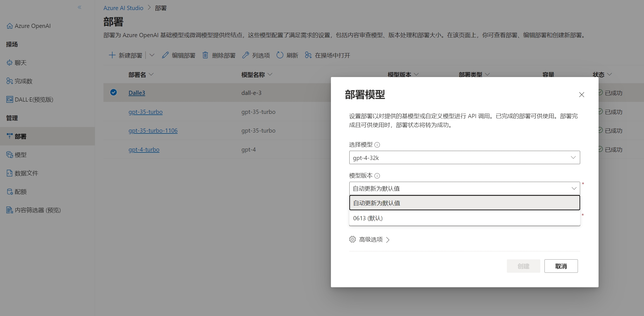
Task: Go to 配额 in the sidebar
Action: click(20, 192)
